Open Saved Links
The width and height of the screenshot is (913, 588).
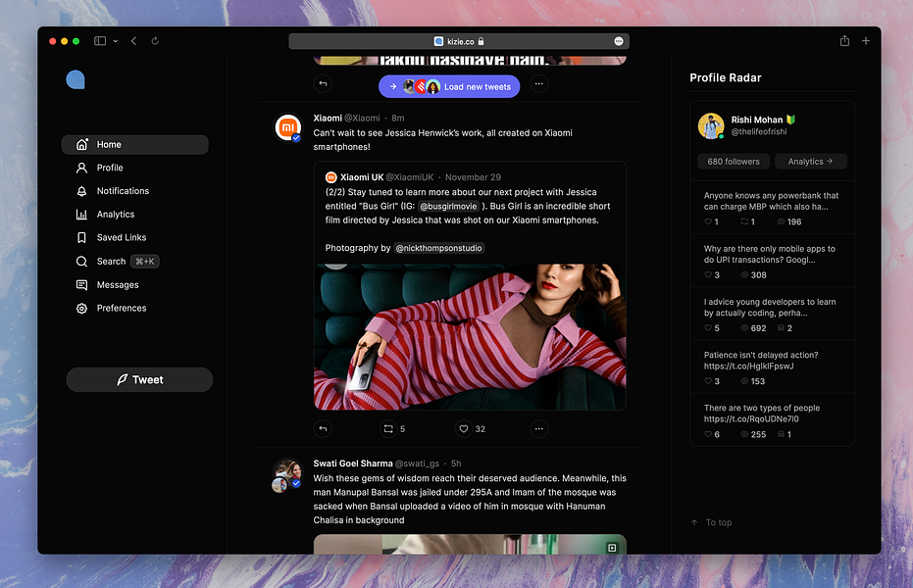[x=111, y=238]
